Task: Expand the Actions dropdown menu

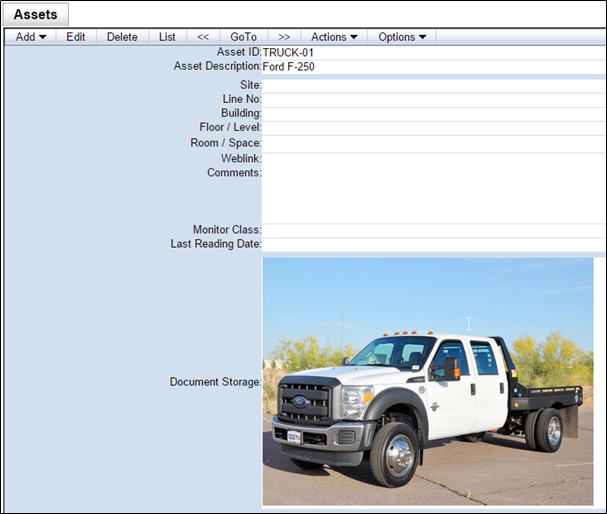Action: coord(334,37)
